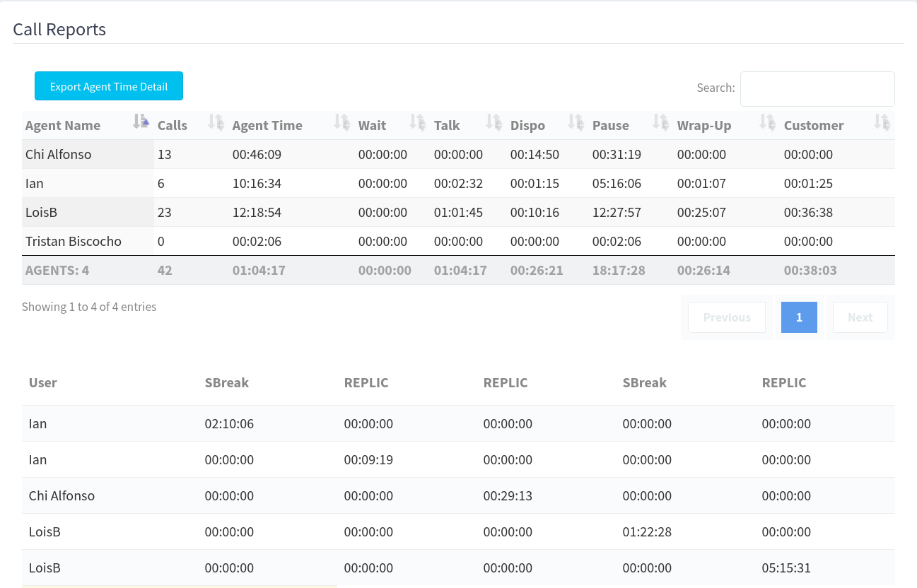The height and width of the screenshot is (588, 917).
Task: Sort by Dispo column icon
Action: (x=577, y=122)
